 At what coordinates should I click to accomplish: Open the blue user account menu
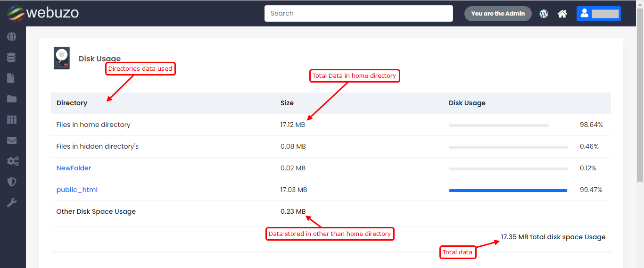(x=598, y=14)
